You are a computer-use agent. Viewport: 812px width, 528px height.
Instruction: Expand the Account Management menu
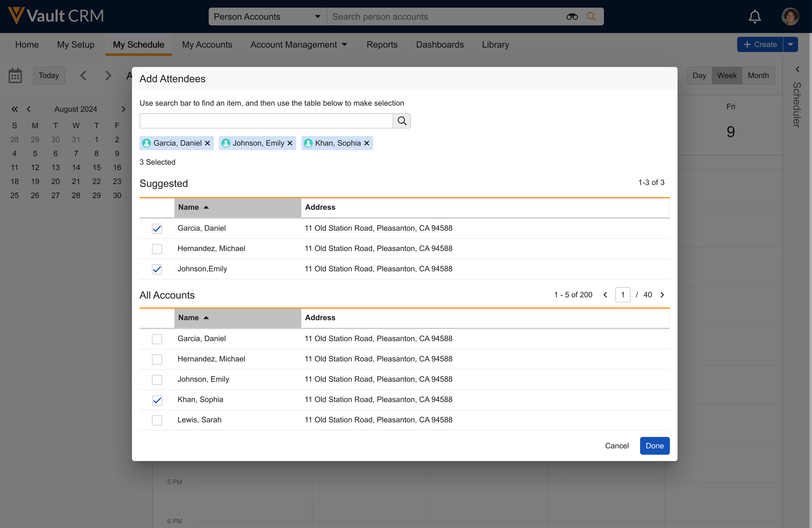[x=299, y=45]
